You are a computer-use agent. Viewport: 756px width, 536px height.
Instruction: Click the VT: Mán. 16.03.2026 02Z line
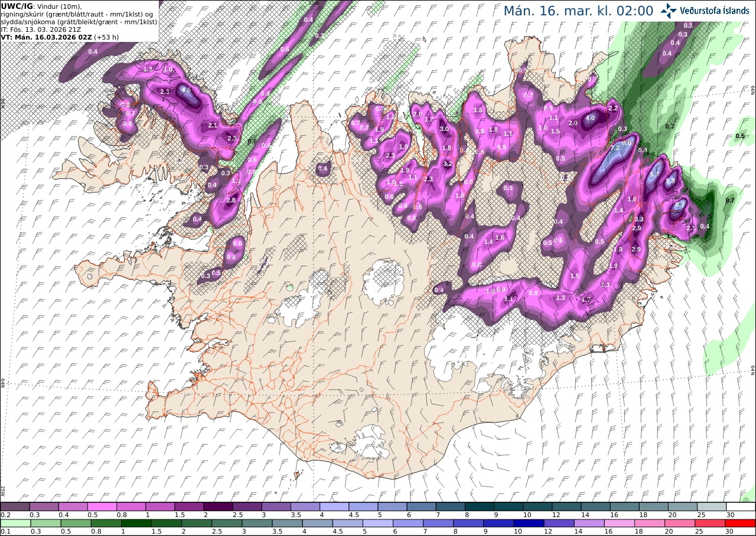pyautogui.click(x=60, y=37)
